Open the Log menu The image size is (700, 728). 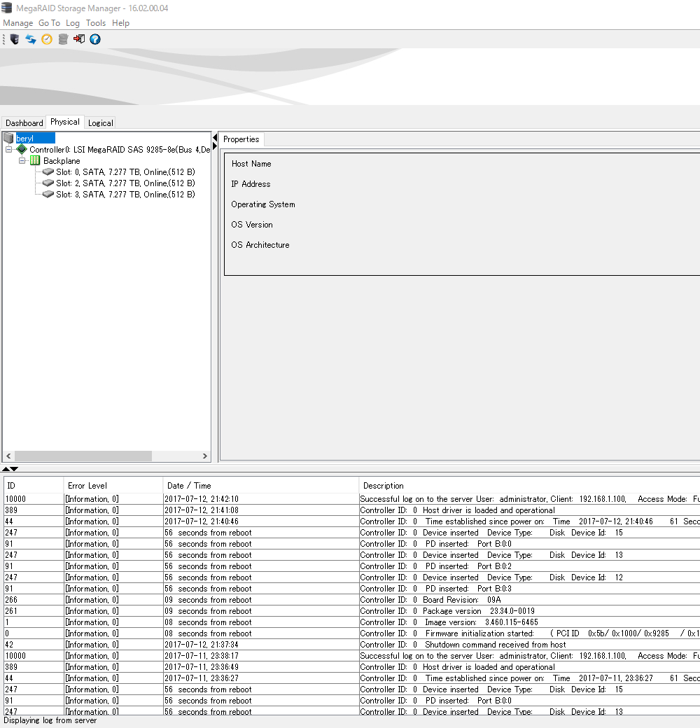click(73, 22)
